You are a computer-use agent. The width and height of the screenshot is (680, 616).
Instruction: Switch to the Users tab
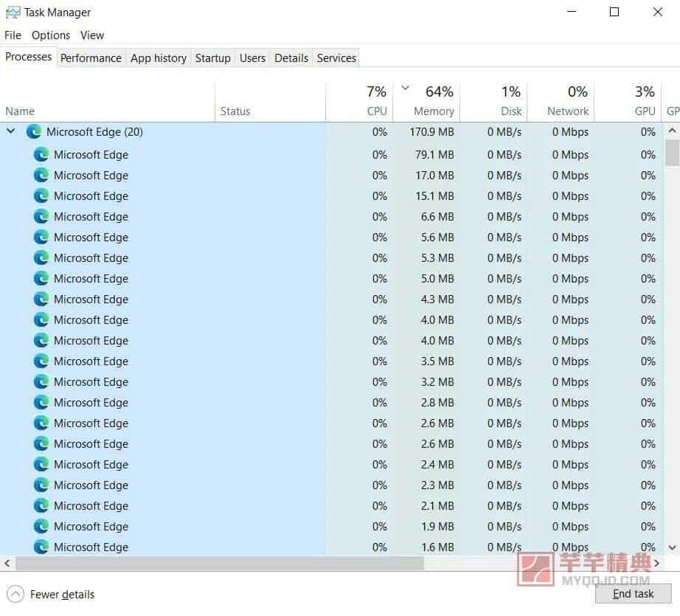point(252,58)
